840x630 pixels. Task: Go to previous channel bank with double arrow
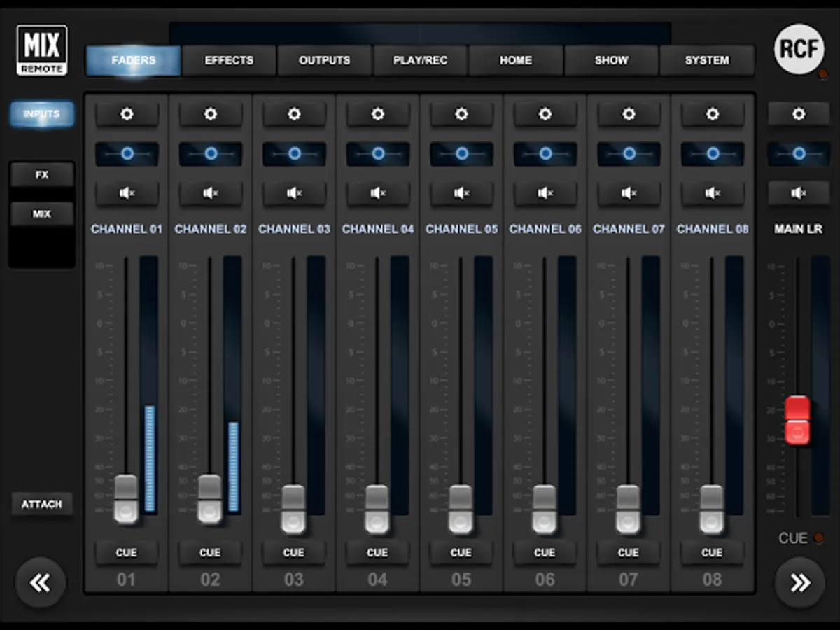(41, 582)
